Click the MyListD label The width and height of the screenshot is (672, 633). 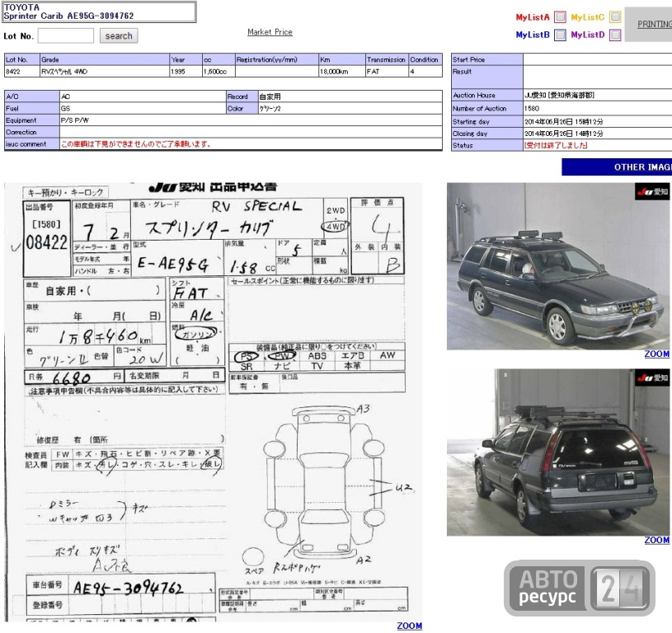[x=588, y=35]
